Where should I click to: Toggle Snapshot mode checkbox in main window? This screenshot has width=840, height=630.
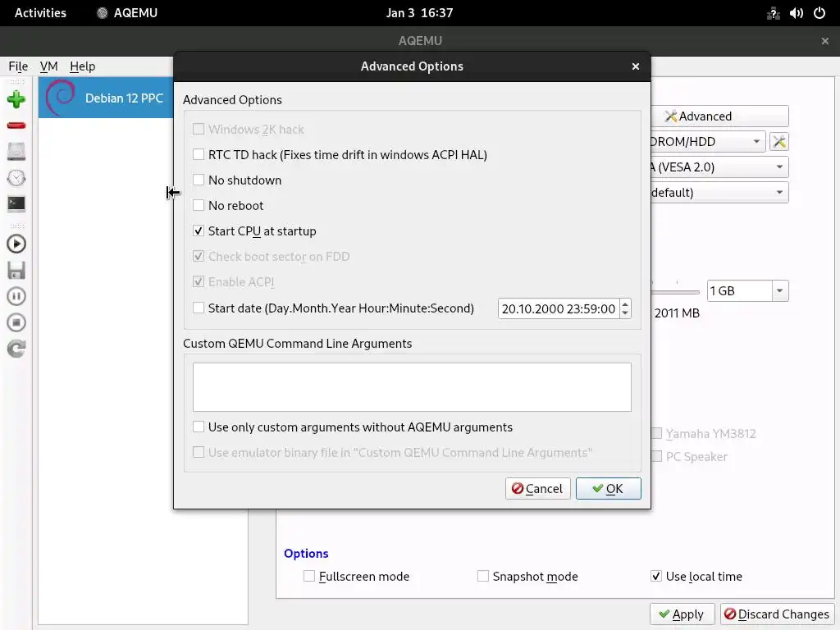pos(482,577)
